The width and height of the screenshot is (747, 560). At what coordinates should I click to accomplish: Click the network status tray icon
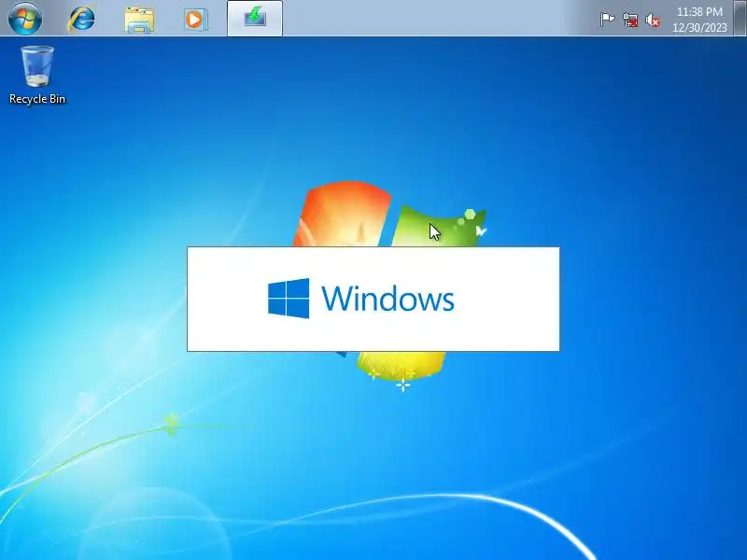tap(629, 20)
